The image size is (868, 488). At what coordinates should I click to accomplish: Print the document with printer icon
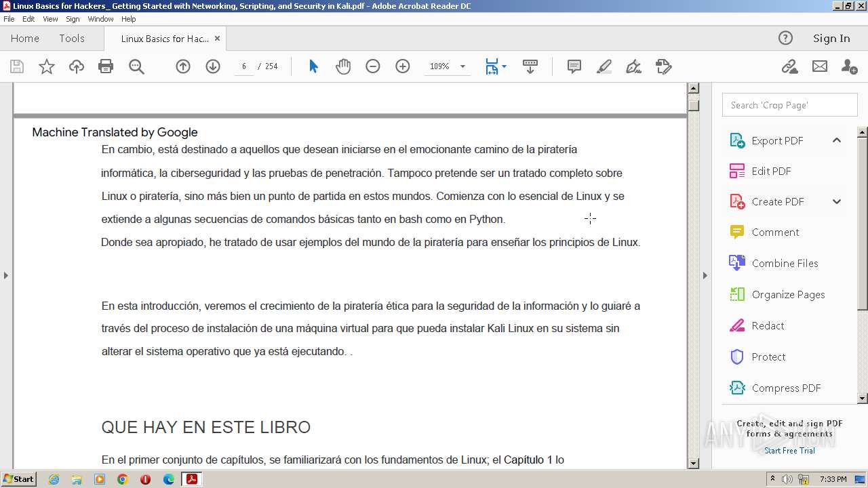click(x=106, y=66)
